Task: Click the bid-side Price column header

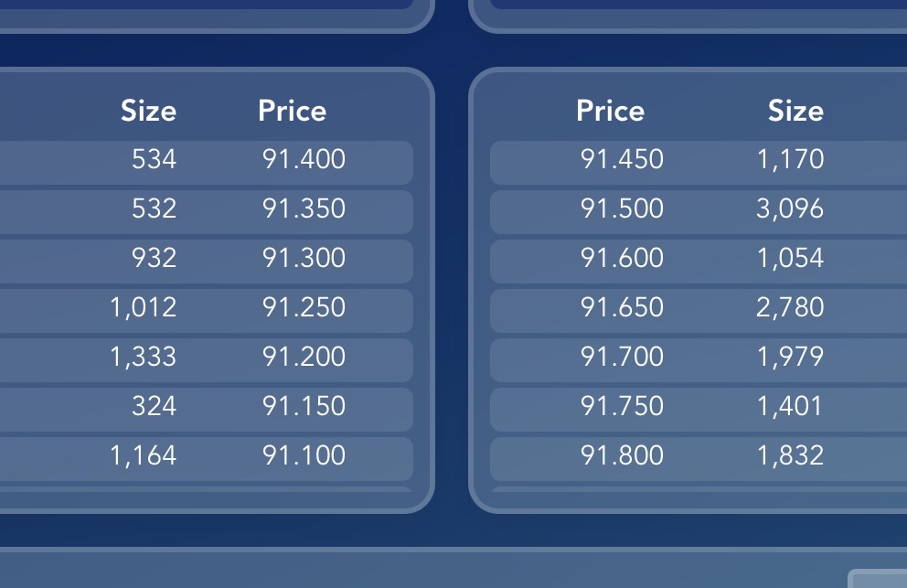Action: pyautogui.click(x=292, y=111)
